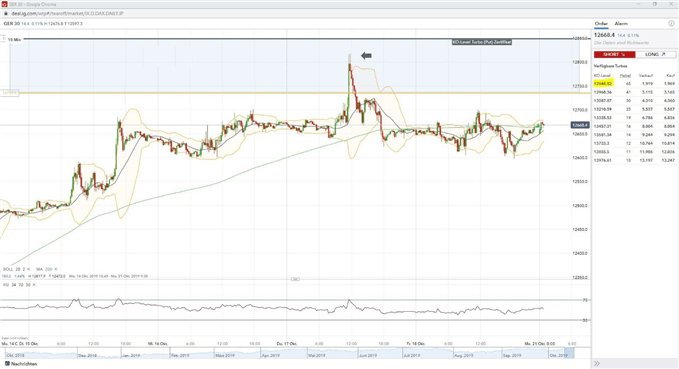The height and width of the screenshot is (369, 679).
Task: Remove the MA 200 indicator with its X
Action: coord(56,269)
